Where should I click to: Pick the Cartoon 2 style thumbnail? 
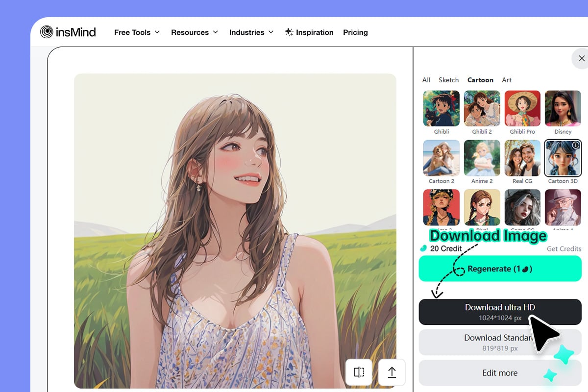(441, 158)
